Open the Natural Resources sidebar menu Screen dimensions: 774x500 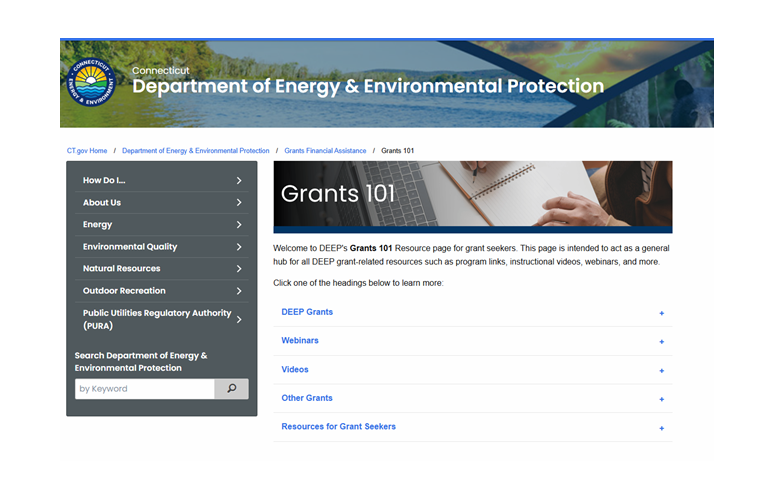pos(121,269)
